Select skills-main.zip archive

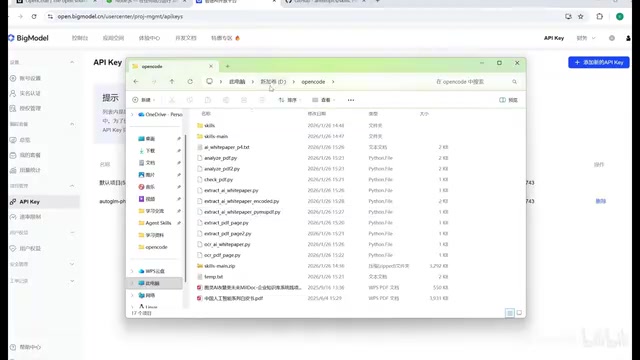(x=220, y=266)
